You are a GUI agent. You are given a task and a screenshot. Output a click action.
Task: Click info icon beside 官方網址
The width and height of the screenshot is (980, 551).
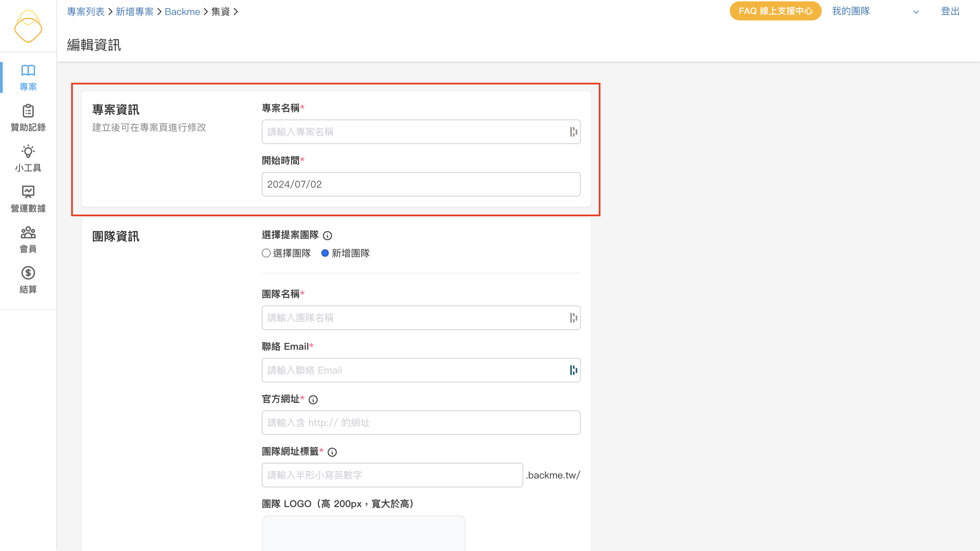(x=313, y=399)
